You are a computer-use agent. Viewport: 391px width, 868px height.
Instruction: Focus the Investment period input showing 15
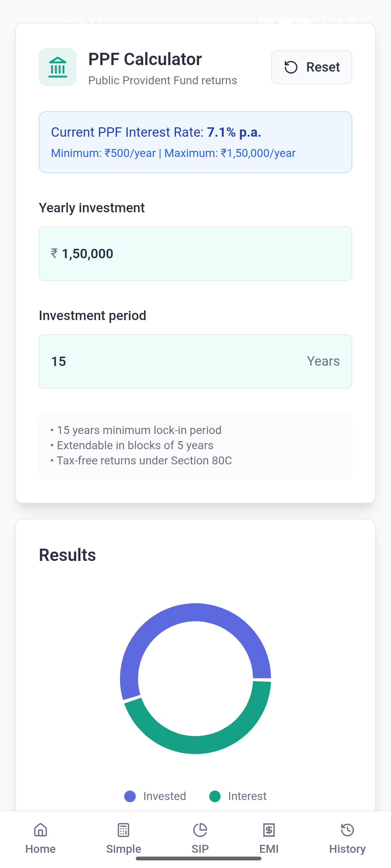tap(174, 362)
